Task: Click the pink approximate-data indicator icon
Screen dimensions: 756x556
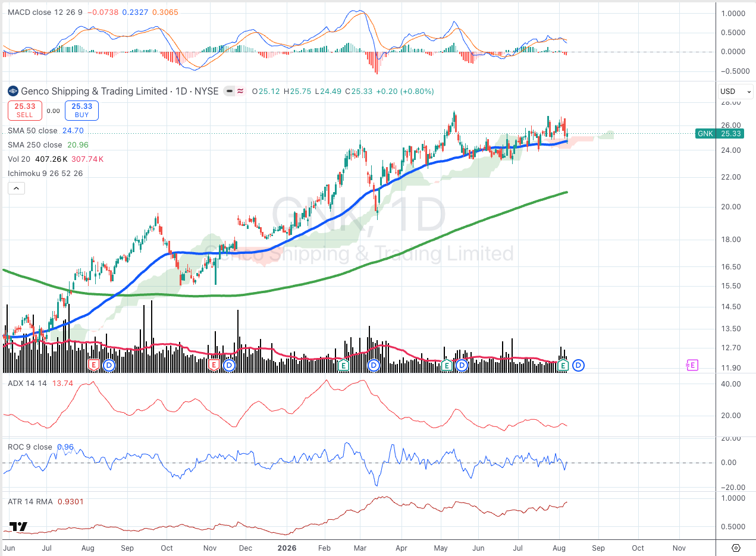Action: tap(241, 91)
